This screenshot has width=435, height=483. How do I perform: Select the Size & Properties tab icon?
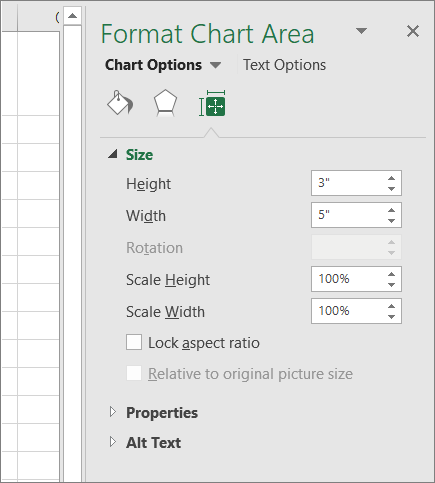point(212,103)
